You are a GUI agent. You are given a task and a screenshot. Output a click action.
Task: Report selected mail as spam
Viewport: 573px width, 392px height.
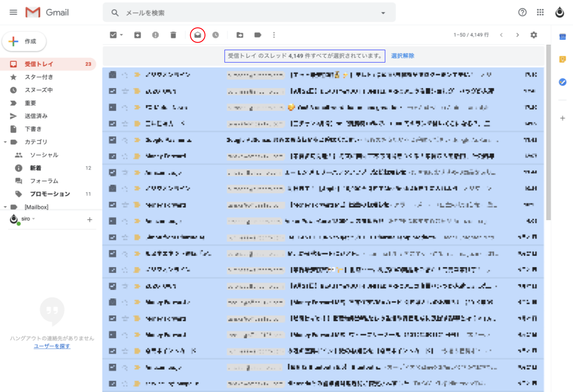155,35
